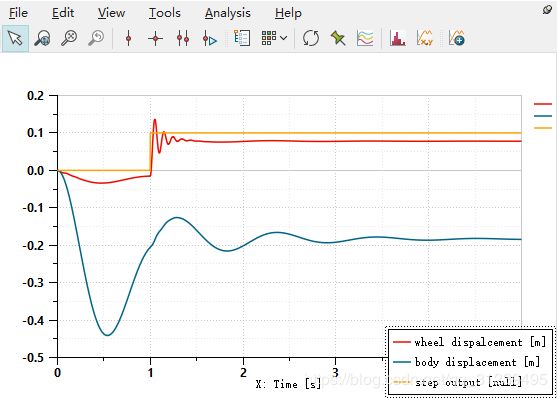Click the yellow swatch line beside the plot
The height and width of the screenshot is (398, 557).
543,128
